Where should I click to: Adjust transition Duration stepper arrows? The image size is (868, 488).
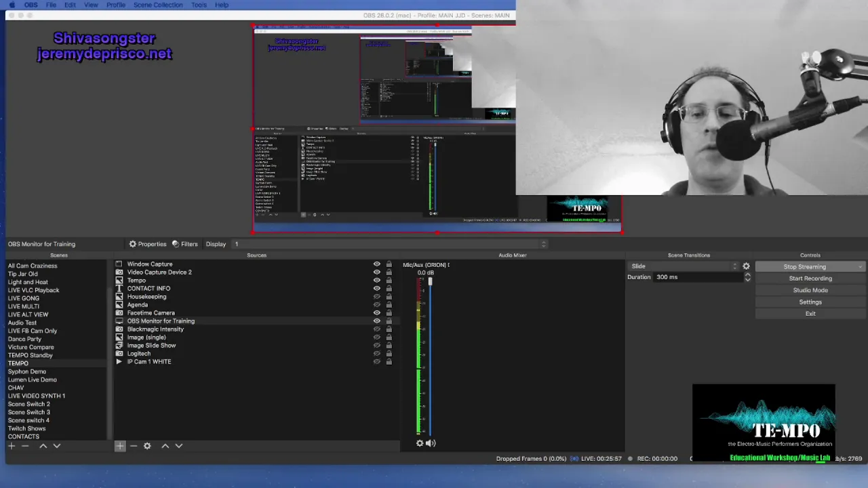click(747, 277)
